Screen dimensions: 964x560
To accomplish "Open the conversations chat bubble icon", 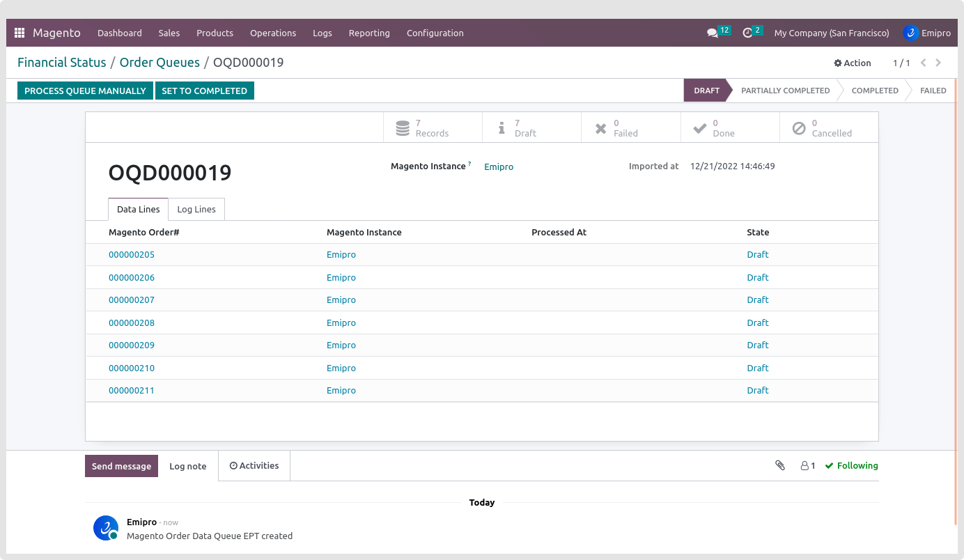I will (x=712, y=33).
